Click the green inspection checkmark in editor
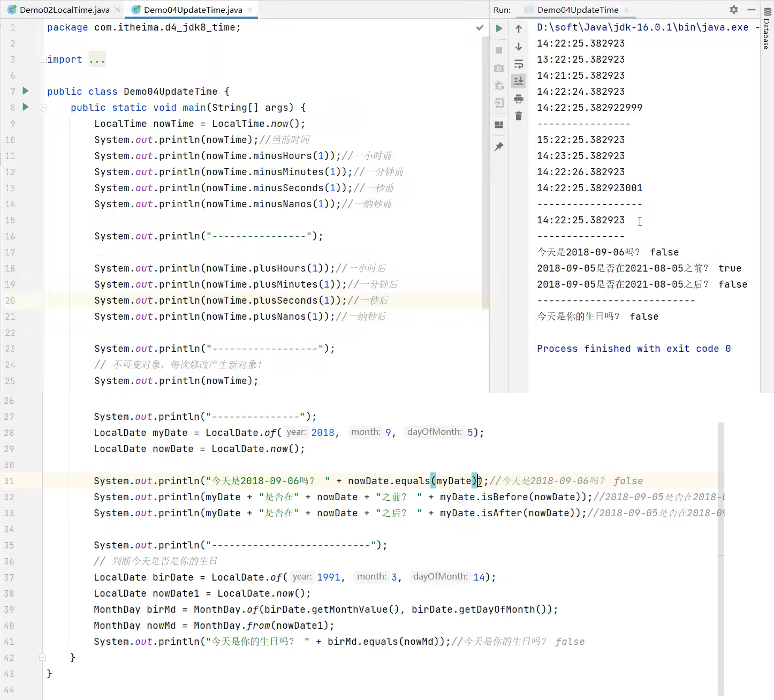 click(480, 27)
